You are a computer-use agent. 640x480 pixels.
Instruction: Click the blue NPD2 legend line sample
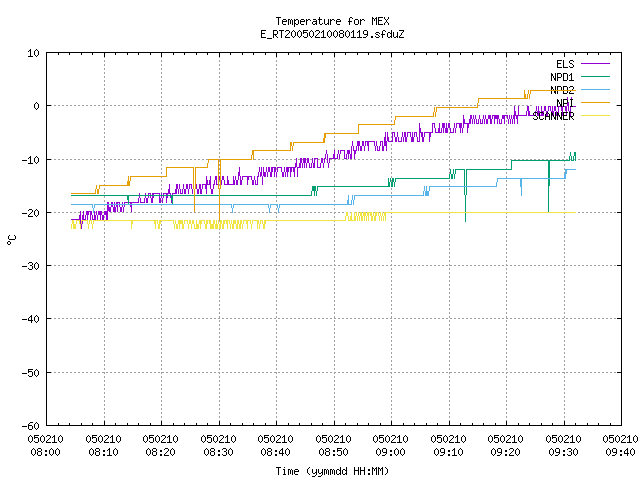tap(595, 89)
